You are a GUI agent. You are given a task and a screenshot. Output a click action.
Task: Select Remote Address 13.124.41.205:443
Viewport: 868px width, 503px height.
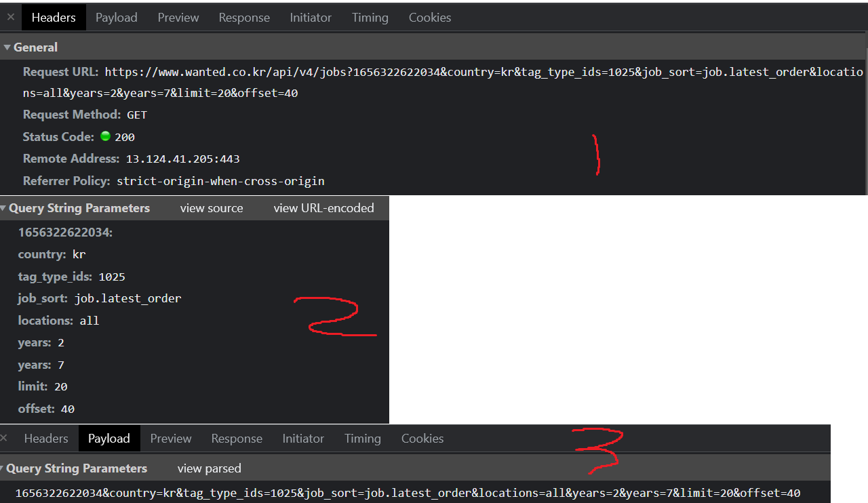pyautogui.click(x=182, y=159)
